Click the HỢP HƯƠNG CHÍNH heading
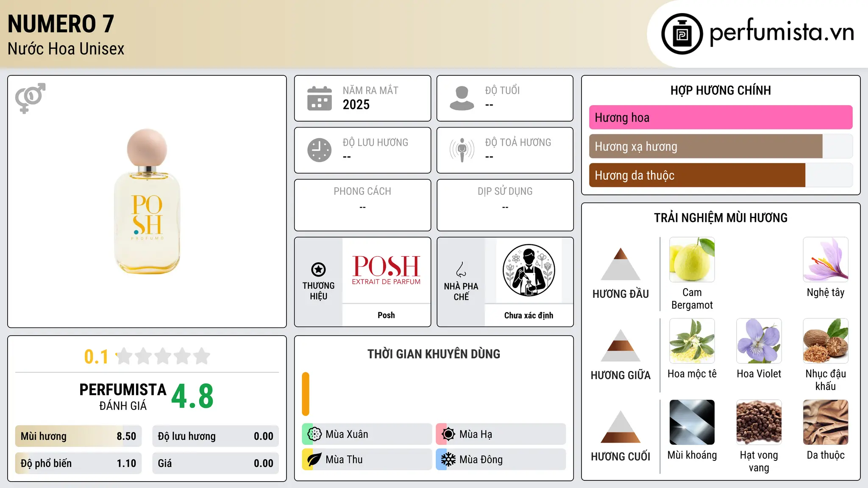The image size is (868, 488). 721,90
